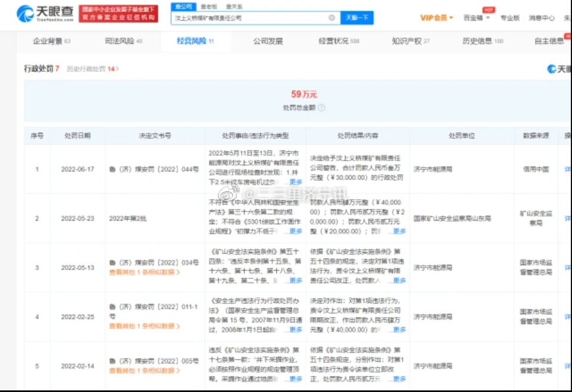Expand 更多 in row 5 penalty reason
Viewport: 572px width, 392px height.
tap(295, 378)
